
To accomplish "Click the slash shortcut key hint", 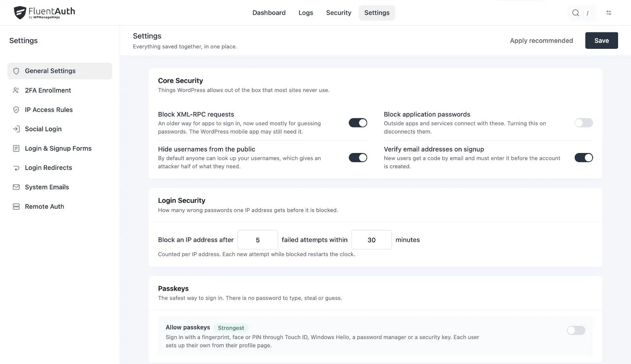I will click(x=588, y=13).
